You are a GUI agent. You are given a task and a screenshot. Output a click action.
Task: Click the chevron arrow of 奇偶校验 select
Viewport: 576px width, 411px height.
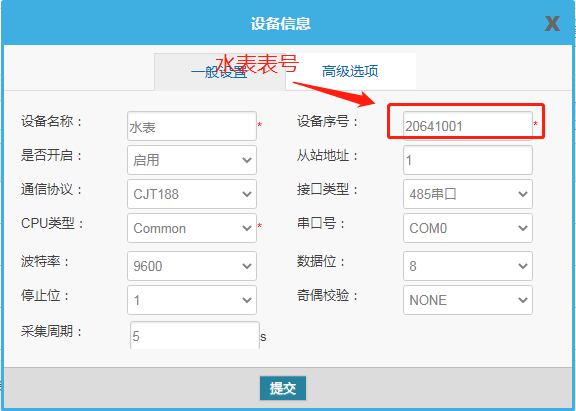523,300
